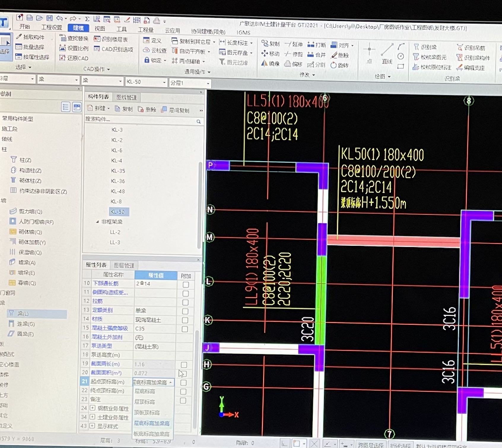Viewport: 502px width, 448px height.
Task: Select 直线 line drawing tool
Action: pyautogui.click(x=387, y=54)
